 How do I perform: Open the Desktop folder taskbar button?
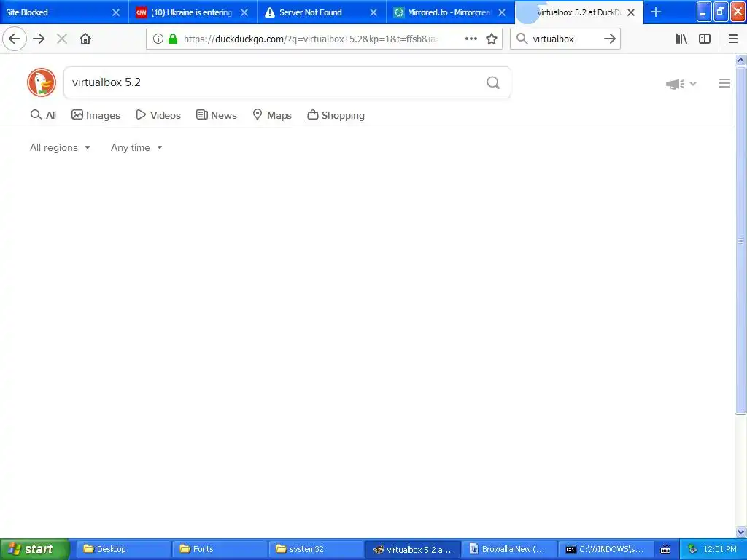(x=123, y=549)
